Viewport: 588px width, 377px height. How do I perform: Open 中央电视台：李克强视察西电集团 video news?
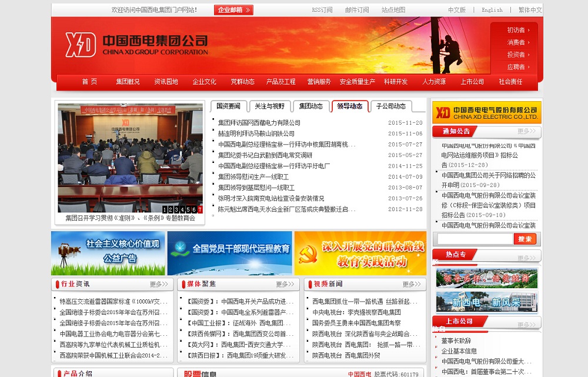[x=357, y=312]
